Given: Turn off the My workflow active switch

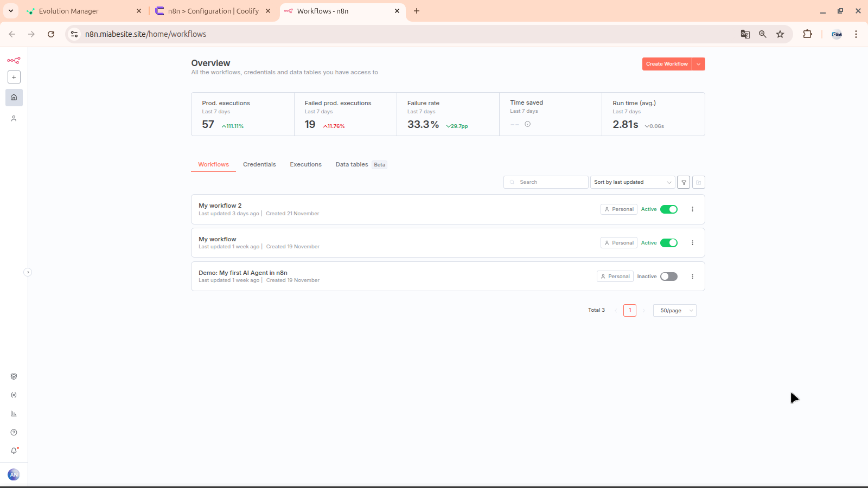Looking at the screenshot, I should (x=669, y=243).
